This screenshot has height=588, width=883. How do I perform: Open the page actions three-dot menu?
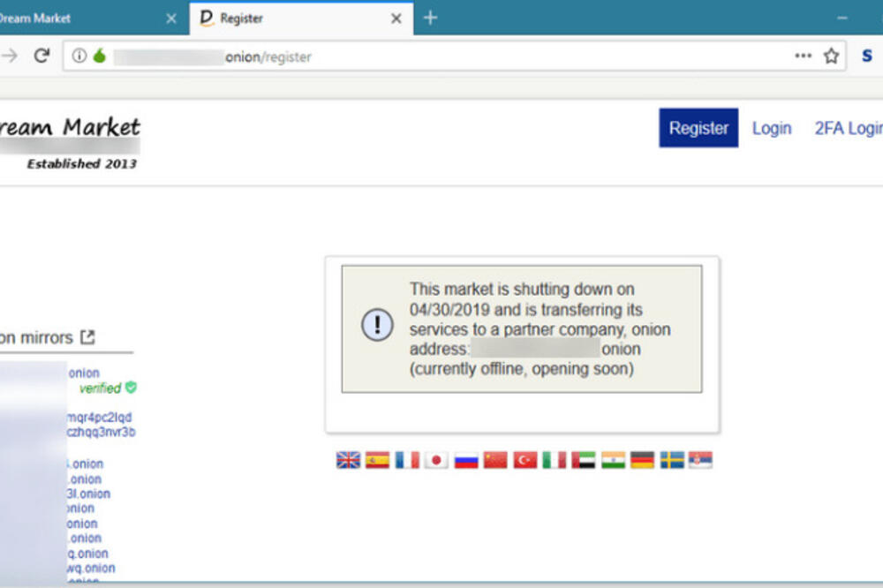pyautogui.click(x=803, y=57)
